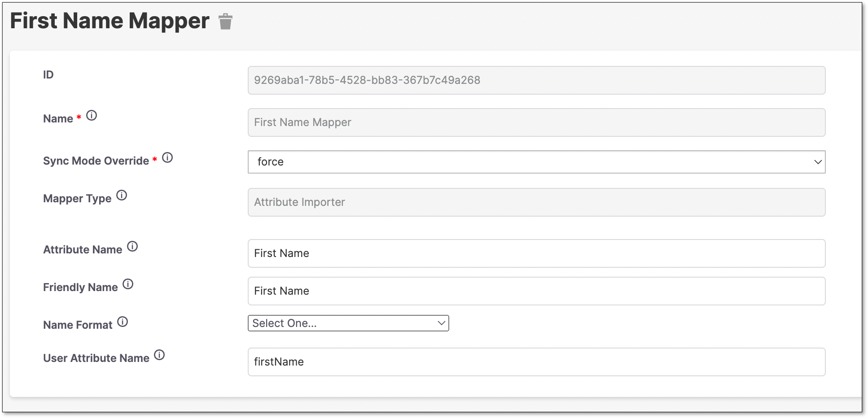Click into the Friendly Name input
The image size is (868, 418).
click(x=536, y=291)
